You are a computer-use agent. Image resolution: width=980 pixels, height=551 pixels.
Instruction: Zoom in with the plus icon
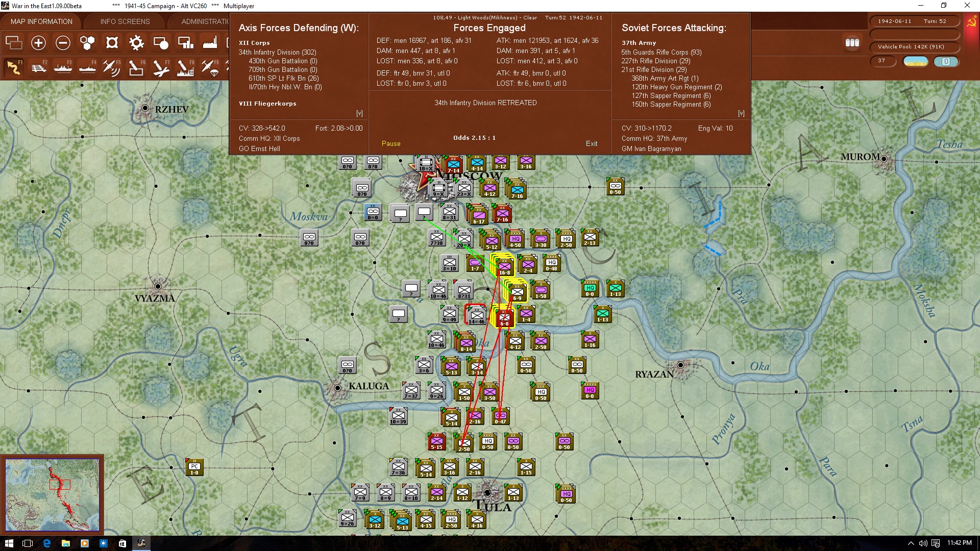click(x=38, y=43)
